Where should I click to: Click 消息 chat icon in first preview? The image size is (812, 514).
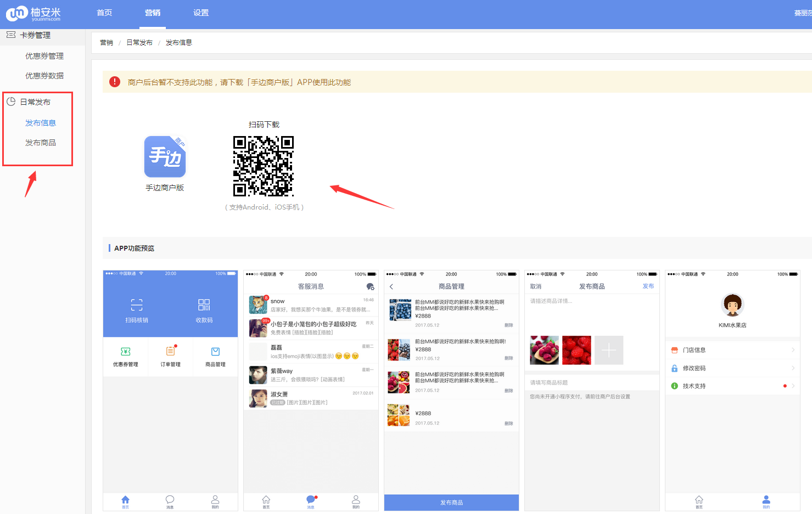(170, 500)
